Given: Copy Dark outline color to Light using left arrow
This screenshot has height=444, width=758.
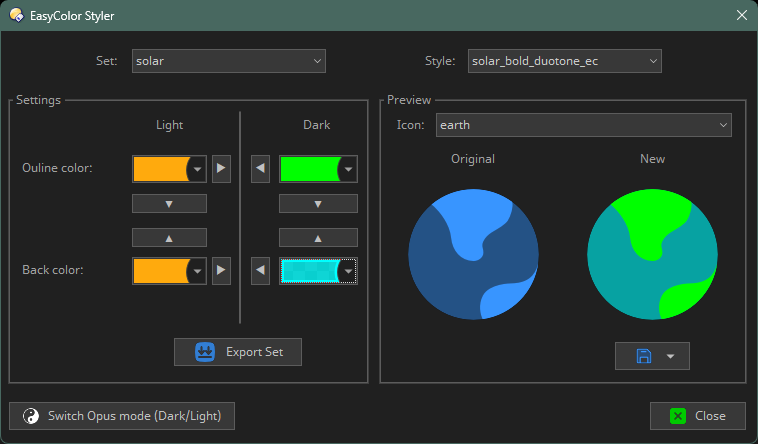Looking at the screenshot, I should (x=261, y=169).
